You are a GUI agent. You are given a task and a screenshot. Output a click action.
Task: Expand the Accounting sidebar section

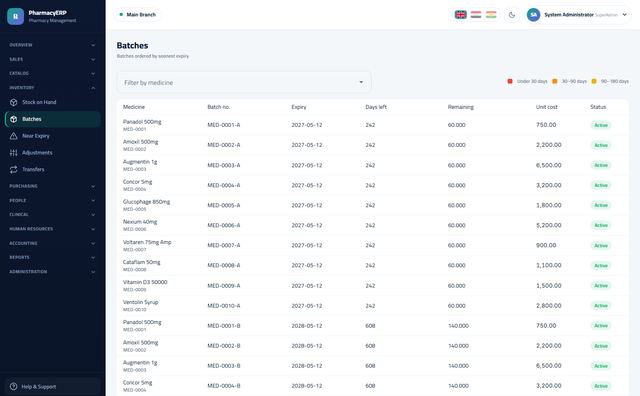[52, 243]
